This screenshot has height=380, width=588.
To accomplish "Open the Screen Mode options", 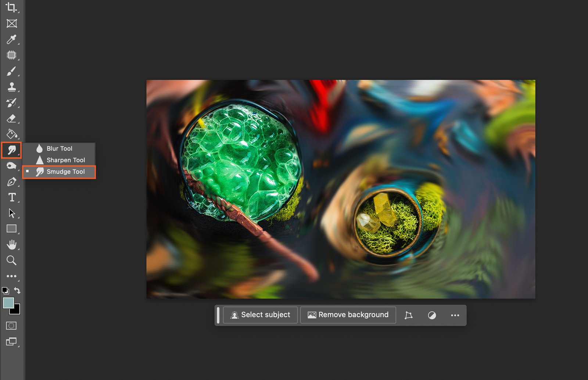I will click(x=11, y=341).
